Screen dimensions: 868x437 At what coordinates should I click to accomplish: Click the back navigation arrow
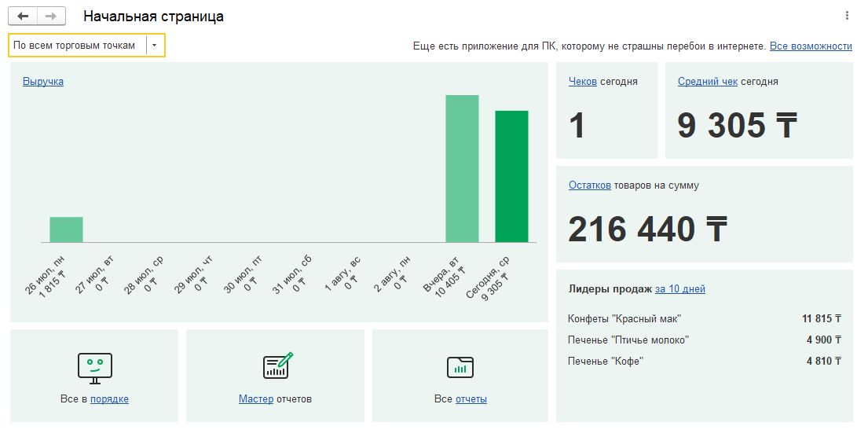pos(23,17)
